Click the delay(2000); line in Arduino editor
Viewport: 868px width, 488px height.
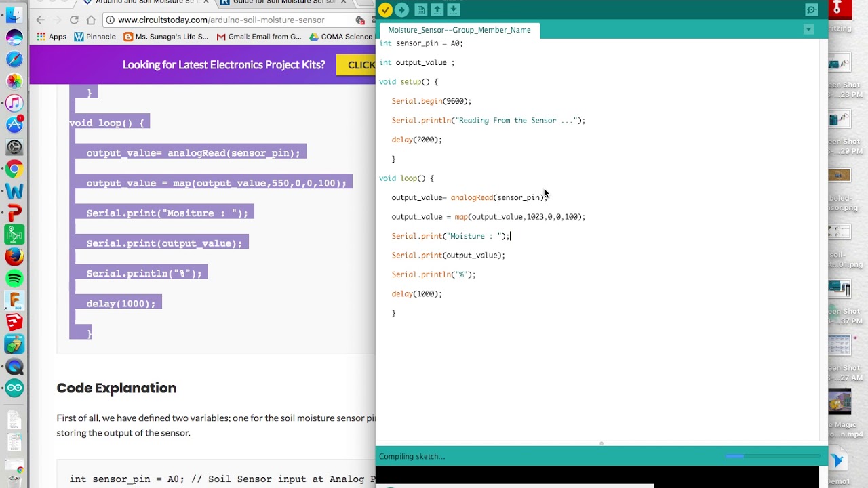pos(416,140)
